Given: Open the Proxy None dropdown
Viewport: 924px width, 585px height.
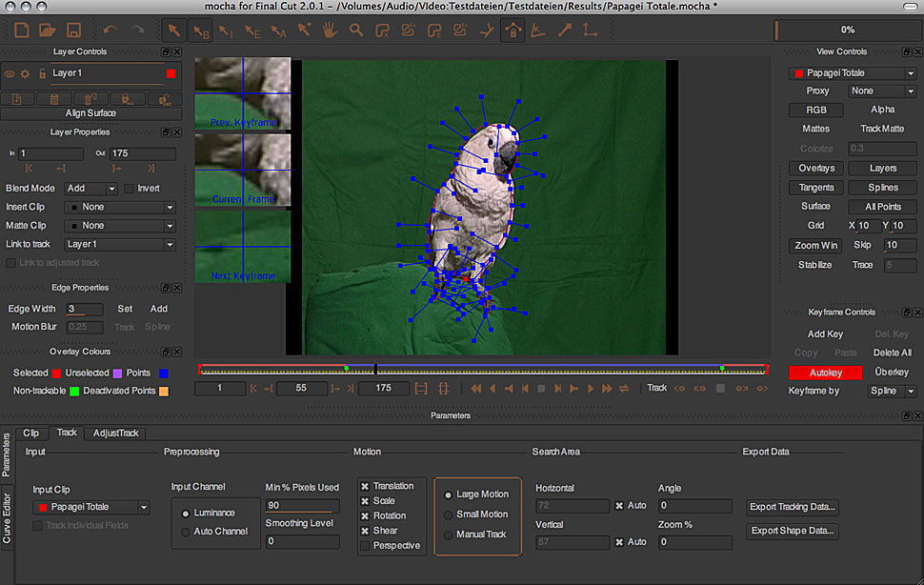Looking at the screenshot, I should tap(882, 91).
